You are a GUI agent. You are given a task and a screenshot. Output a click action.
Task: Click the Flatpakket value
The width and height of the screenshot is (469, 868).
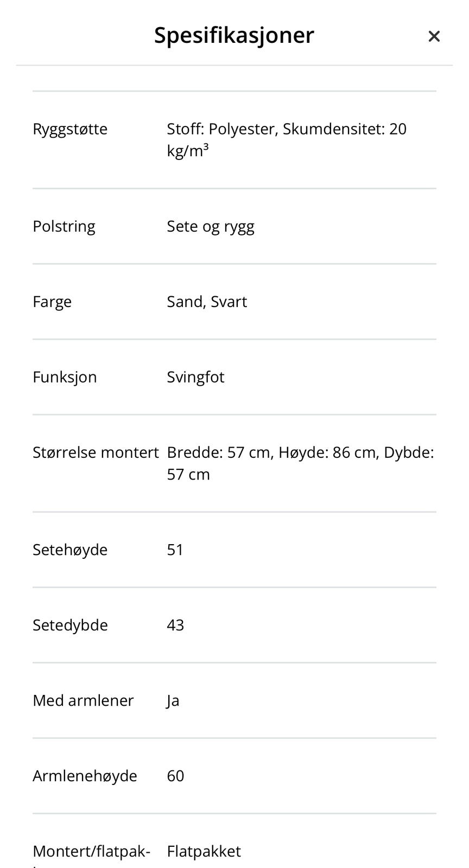coord(204,851)
